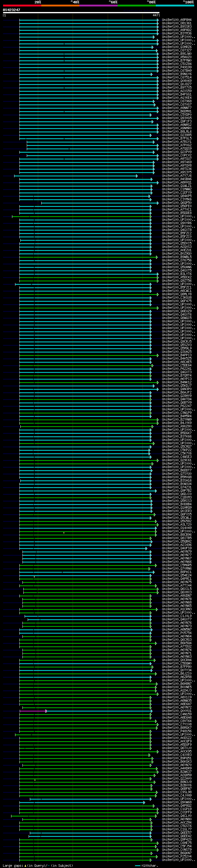Select hit label UniRef100_C6T968
Screen dimensions: 197x868
[177, 101]
